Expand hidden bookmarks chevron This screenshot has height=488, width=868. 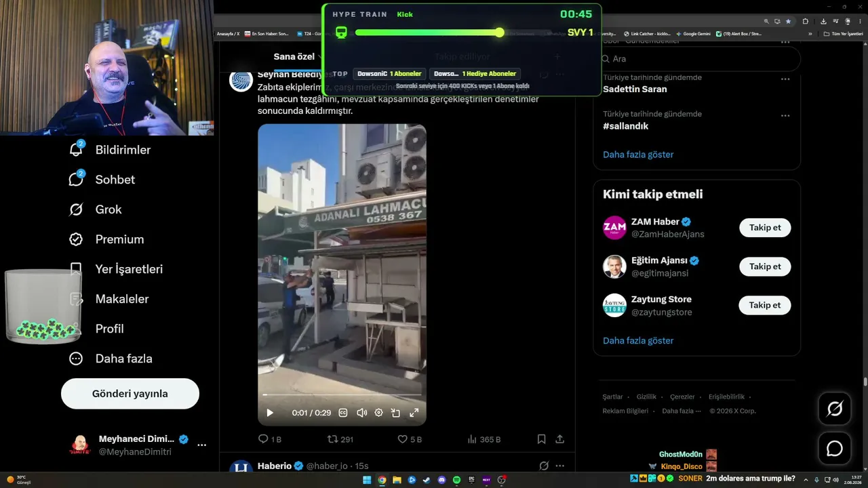(810, 33)
